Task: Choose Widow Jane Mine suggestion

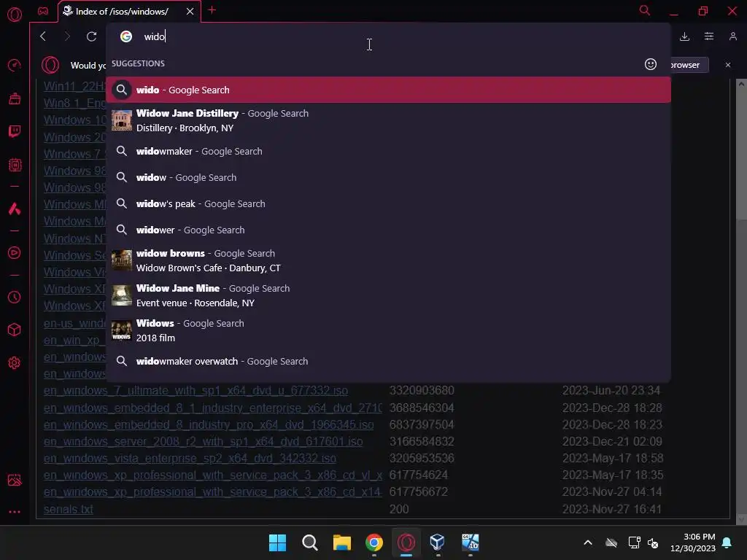Action: pyautogui.click(x=388, y=295)
